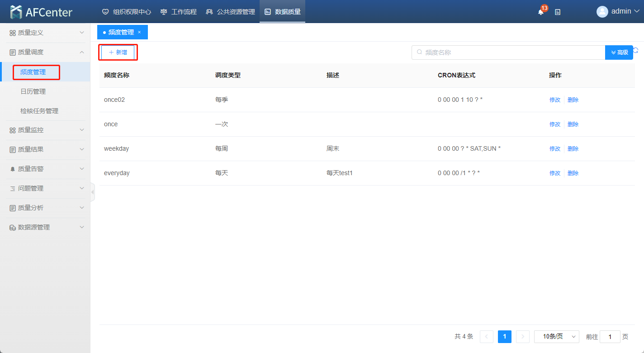Open the 工作流程 top menu

(179, 12)
